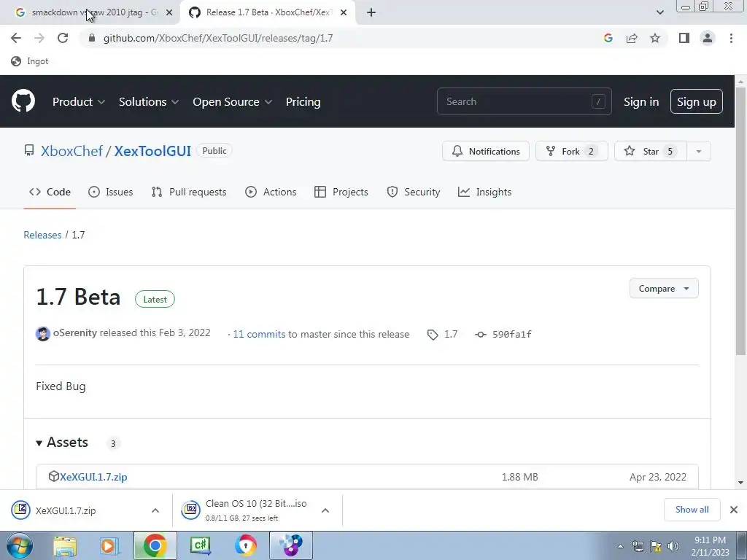Click the padlock site info icon
This screenshot has height=560, width=747.
point(92,38)
